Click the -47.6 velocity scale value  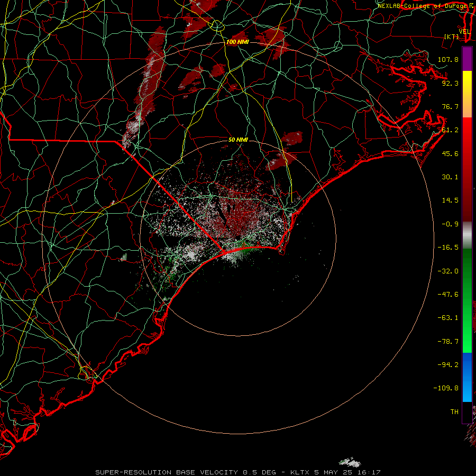click(x=448, y=295)
